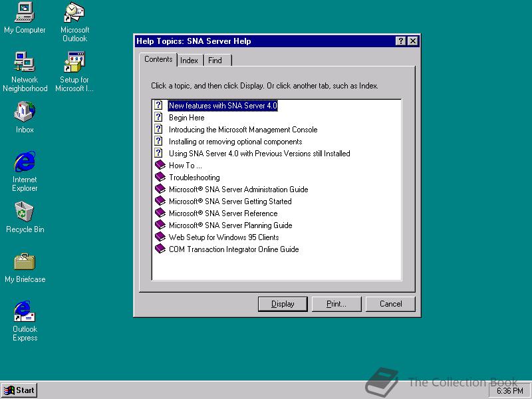Click topic icon beside Installing or removing optional components
Image resolution: width=532 pixels, height=399 pixels.
[158, 141]
